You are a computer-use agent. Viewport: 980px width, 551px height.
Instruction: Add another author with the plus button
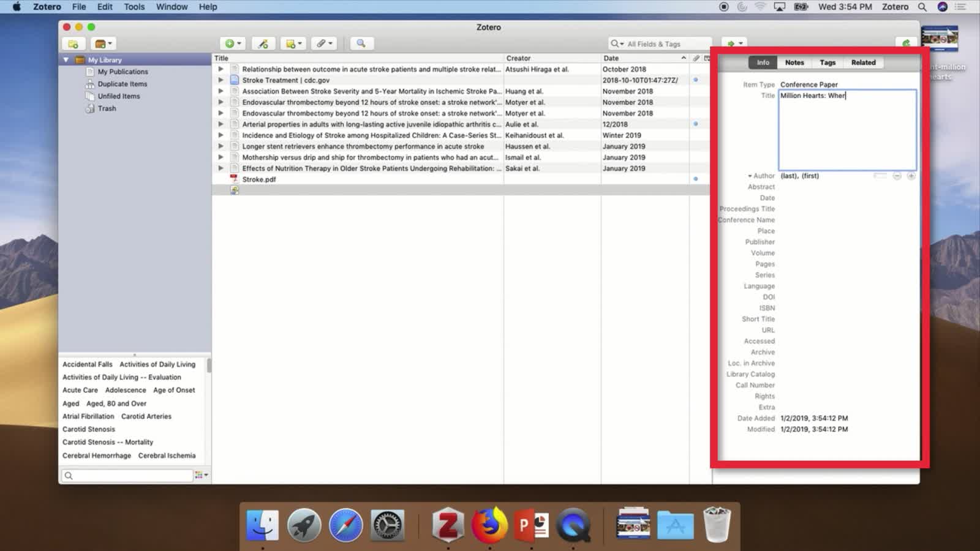pyautogui.click(x=911, y=176)
